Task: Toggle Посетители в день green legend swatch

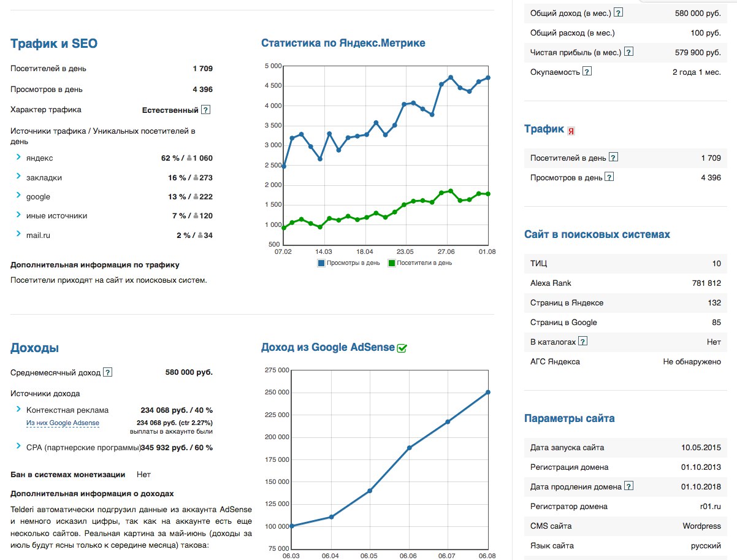Action: pos(391,263)
